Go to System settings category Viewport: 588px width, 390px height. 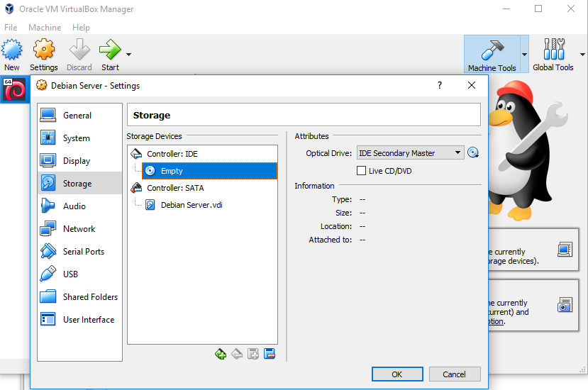[x=79, y=138]
